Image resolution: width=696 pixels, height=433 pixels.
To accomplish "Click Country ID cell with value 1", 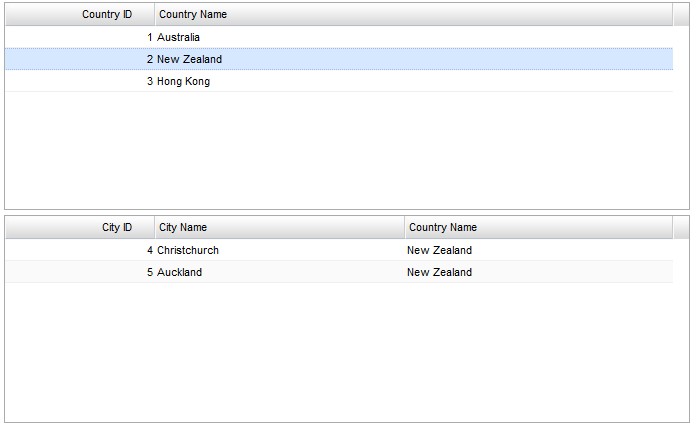I will (x=150, y=38).
